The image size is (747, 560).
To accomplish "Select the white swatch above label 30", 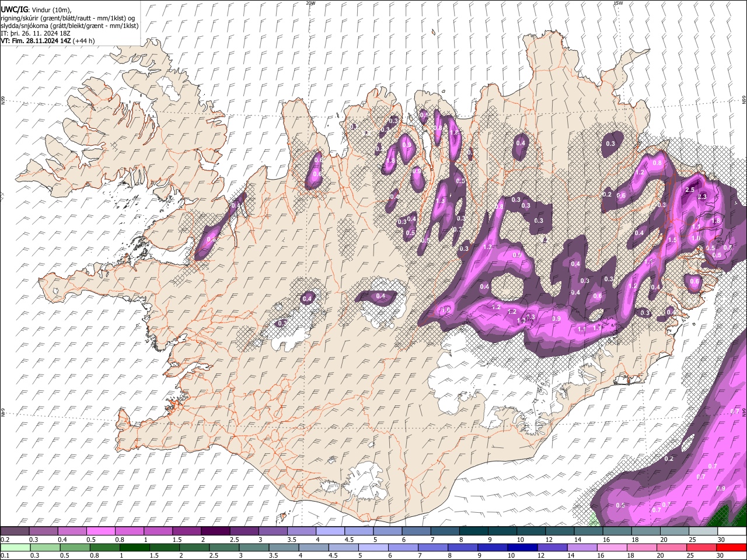I will 732,531.
